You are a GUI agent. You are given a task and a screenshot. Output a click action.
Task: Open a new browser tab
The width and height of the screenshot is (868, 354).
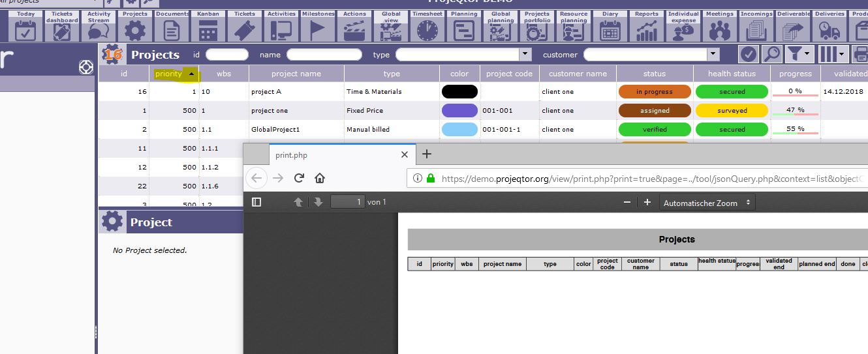point(427,155)
